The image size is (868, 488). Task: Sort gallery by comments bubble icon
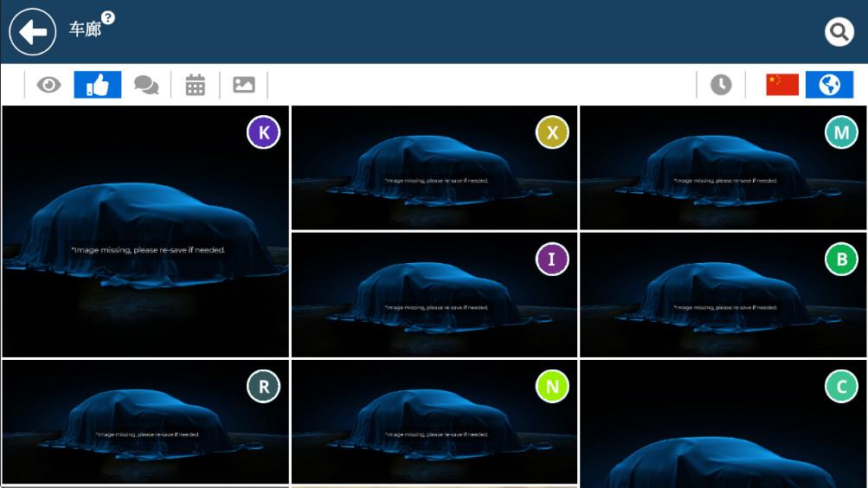pyautogui.click(x=146, y=85)
